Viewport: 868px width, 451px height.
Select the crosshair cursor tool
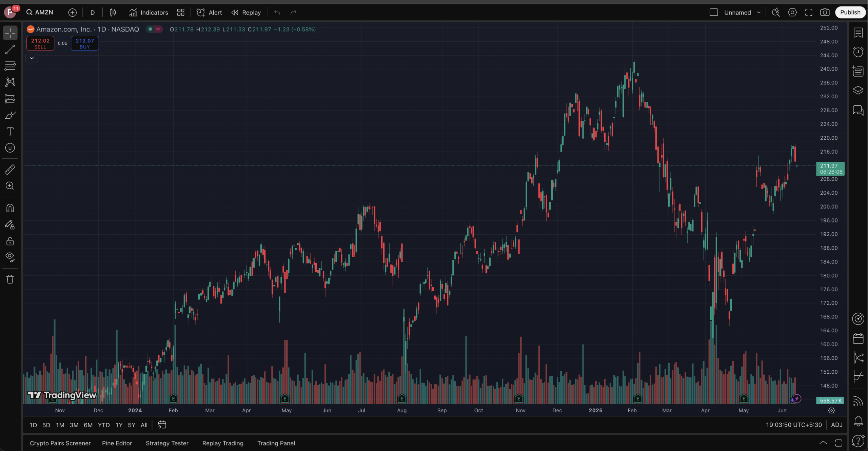(10, 33)
